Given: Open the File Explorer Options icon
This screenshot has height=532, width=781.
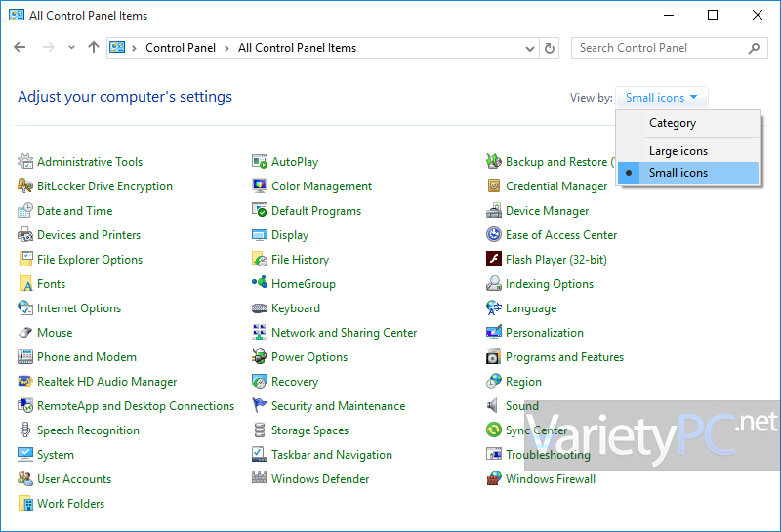Looking at the screenshot, I should tap(25, 259).
